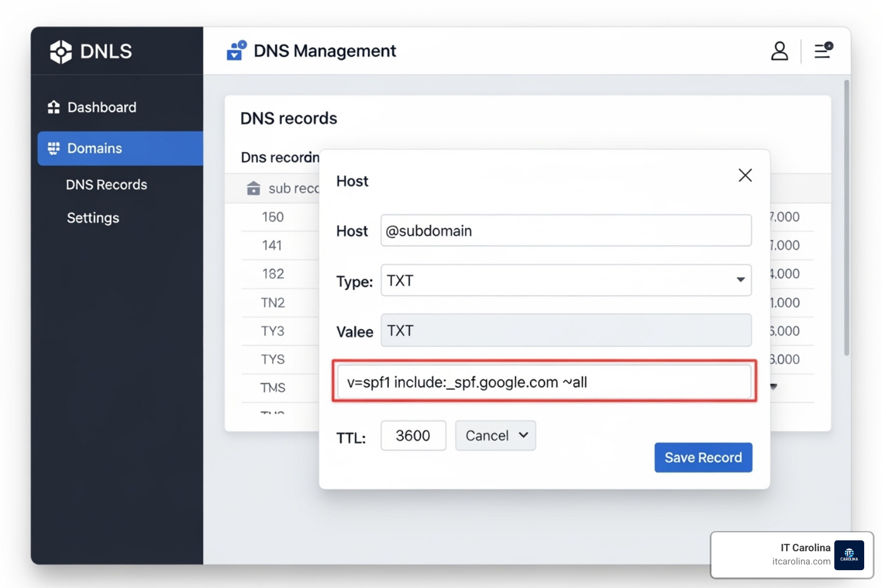Click the sub record briefcase icon

(253, 188)
